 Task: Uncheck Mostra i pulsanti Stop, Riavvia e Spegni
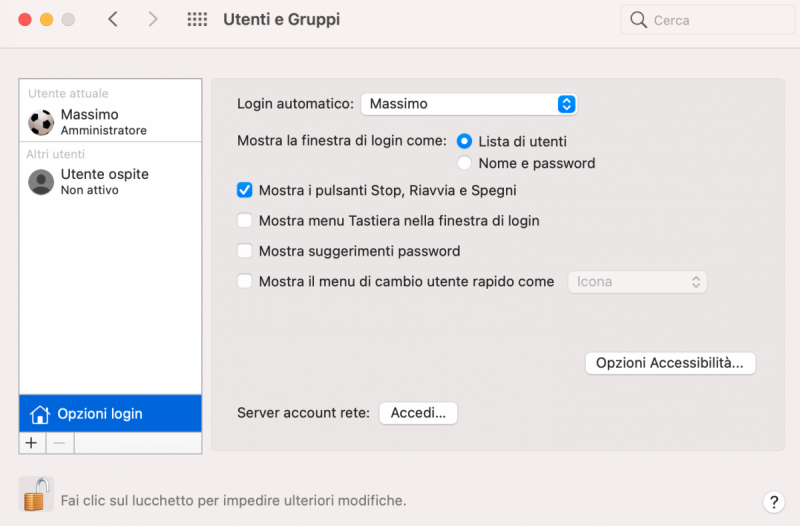[x=245, y=190]
